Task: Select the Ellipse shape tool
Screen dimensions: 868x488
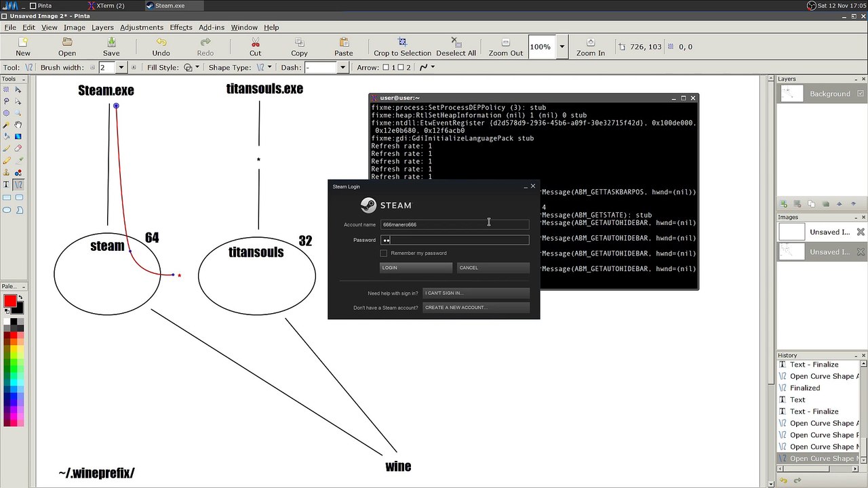Action: 7,209
